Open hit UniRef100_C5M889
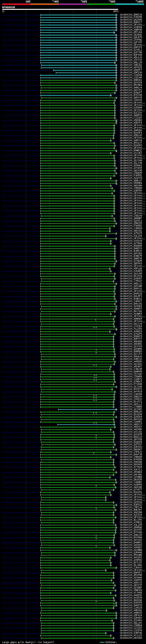 tap(131, 188)
